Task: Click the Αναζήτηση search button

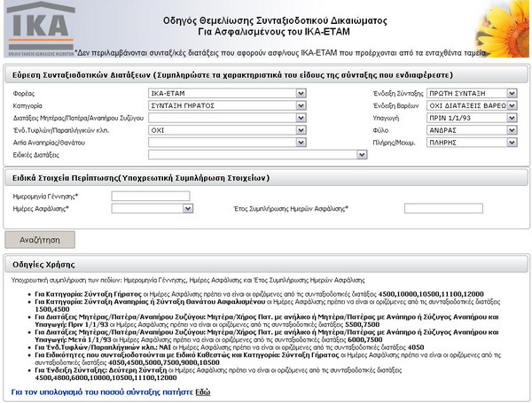Action: tap(40, 240)
